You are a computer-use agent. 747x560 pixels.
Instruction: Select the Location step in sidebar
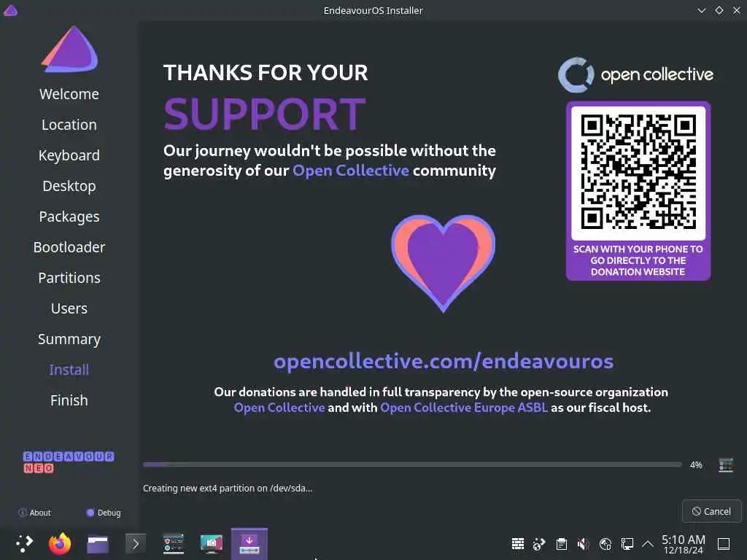click(x=69, y=125)
